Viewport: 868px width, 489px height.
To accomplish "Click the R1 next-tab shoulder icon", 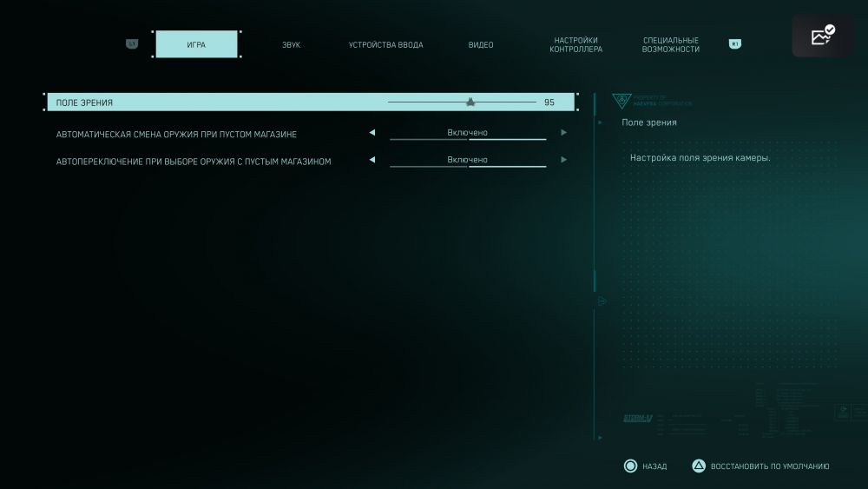I will click(x=734, y=44).
